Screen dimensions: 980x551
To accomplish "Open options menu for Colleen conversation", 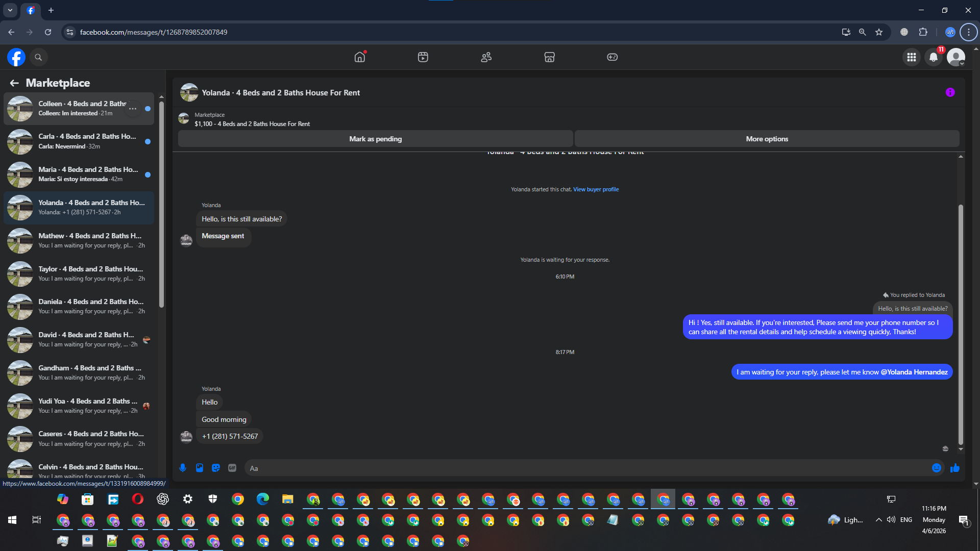I will pyautogui.click(x=133, y=109).
